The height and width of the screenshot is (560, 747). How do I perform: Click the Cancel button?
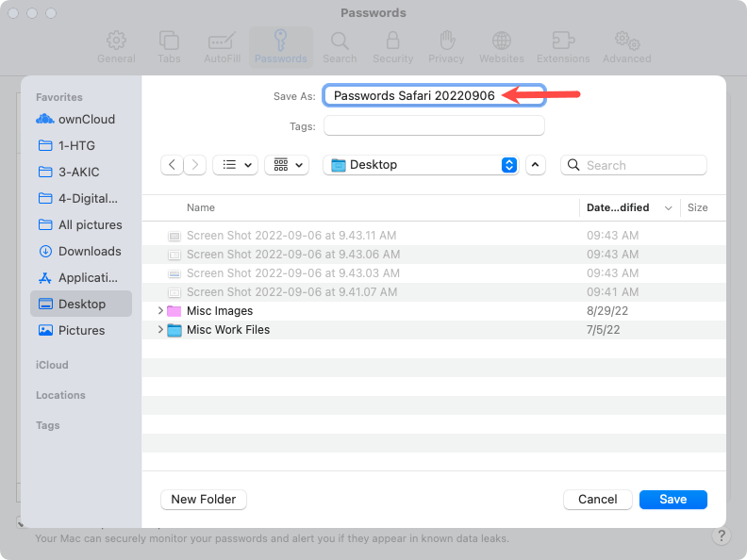(597, 500)
